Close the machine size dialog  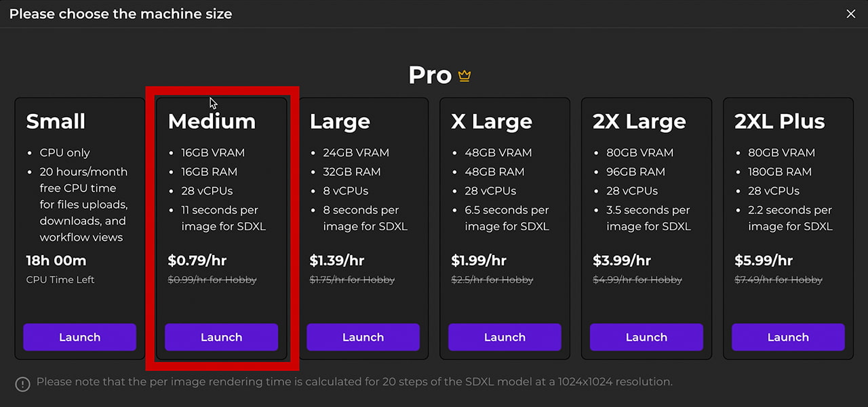851,14
